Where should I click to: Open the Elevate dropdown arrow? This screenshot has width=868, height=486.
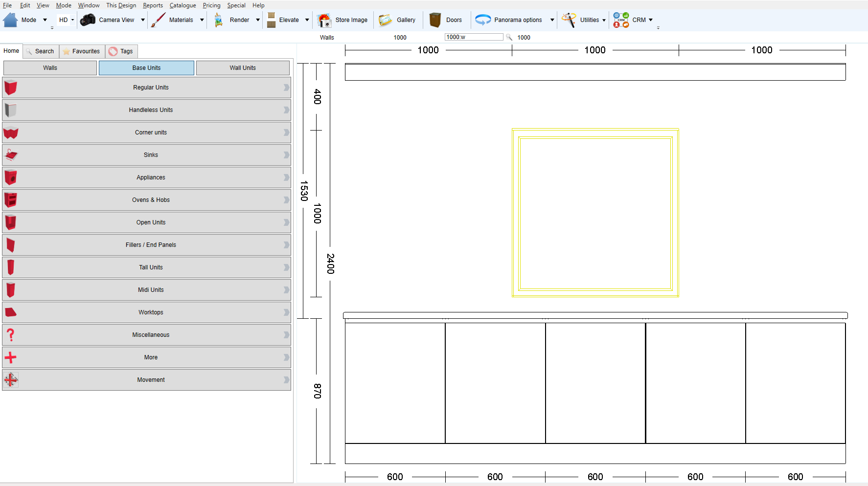pyautogui.click(x=307, y=20)
